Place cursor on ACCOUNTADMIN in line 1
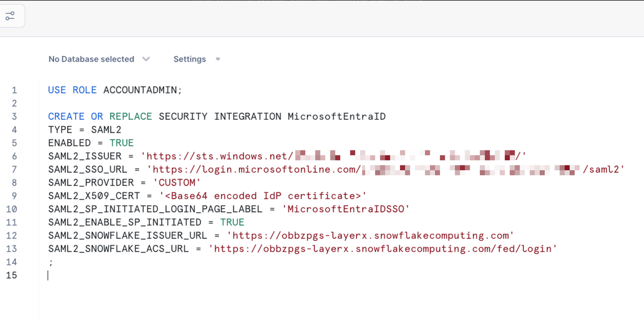The image size is (644, 318). click(142, 90)
